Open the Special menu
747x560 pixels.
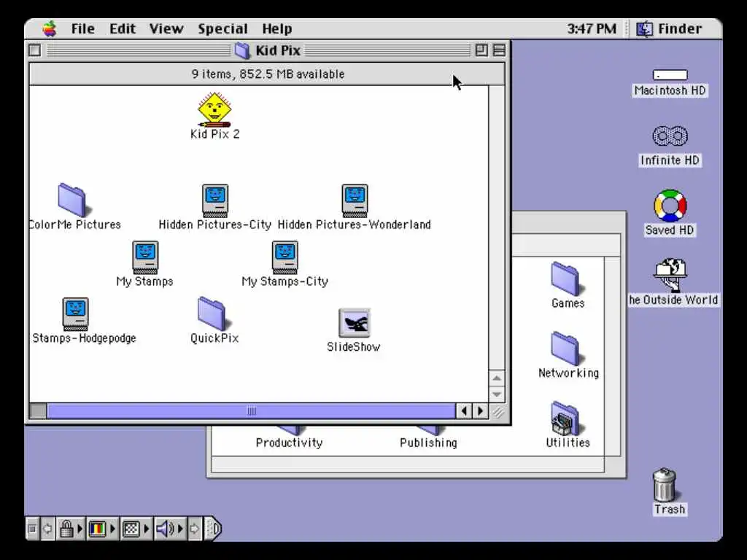pyautogui.click(x=223, y=28)
